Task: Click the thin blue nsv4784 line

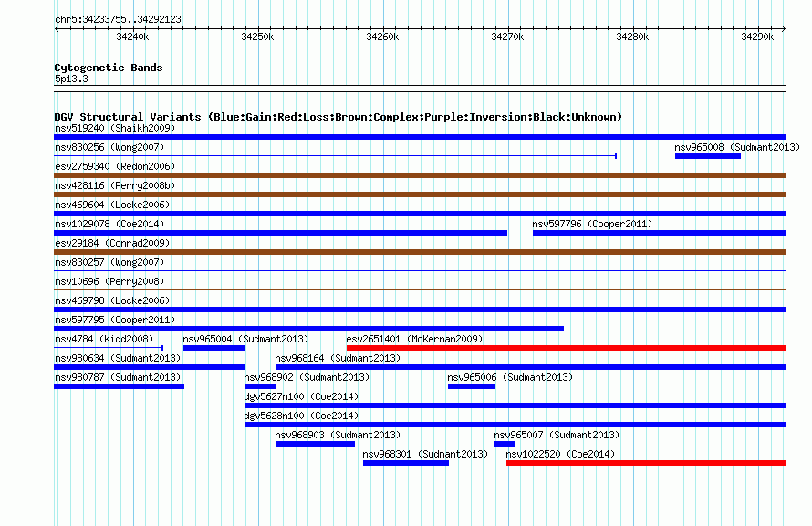Action: point(109,348)
